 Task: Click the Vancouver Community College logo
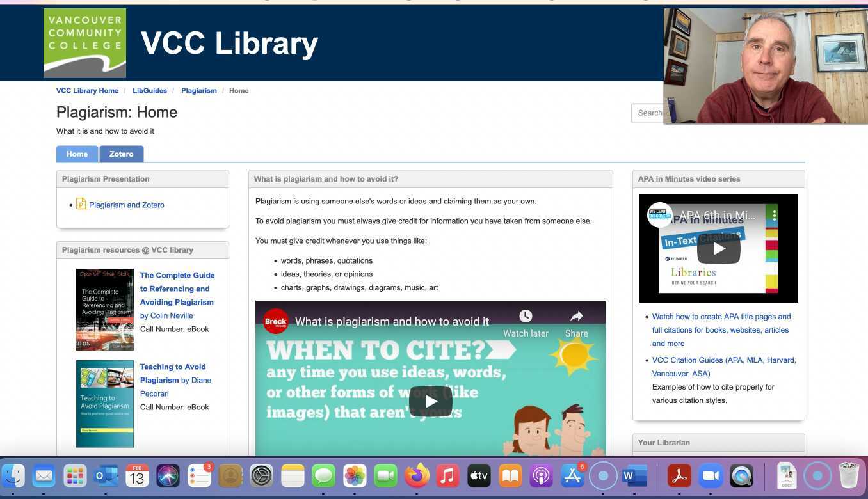(84, 42)
